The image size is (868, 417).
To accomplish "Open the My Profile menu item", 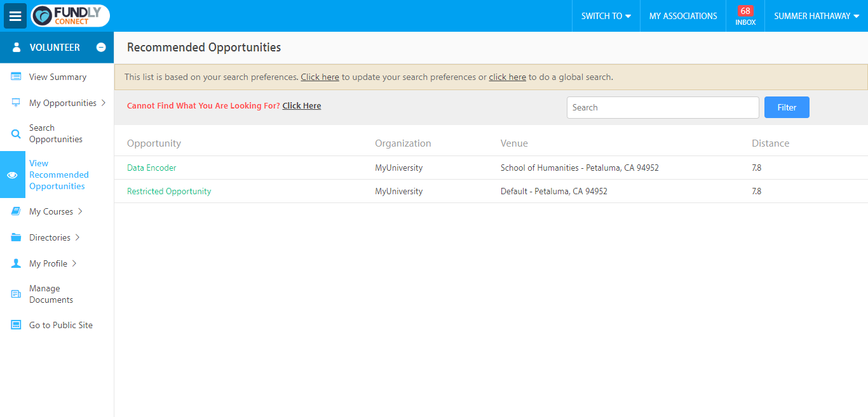I will pyautogui.click(x=48, y=263).
